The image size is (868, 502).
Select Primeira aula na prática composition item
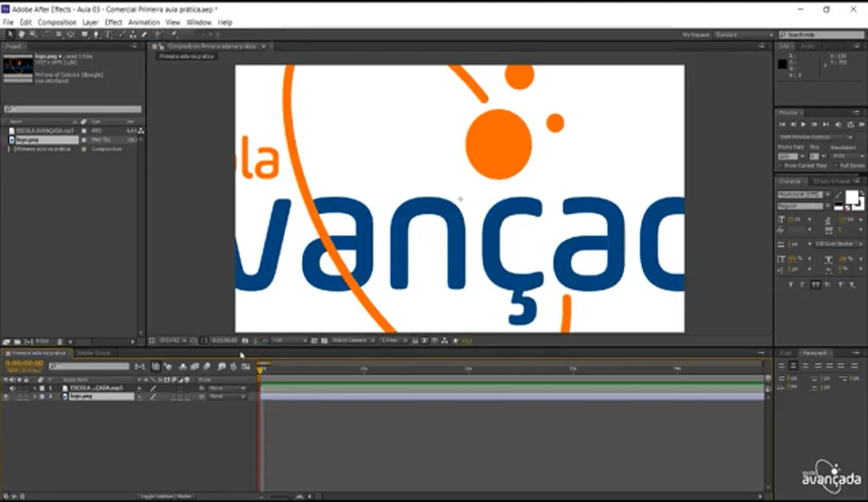tap(43, 149)
